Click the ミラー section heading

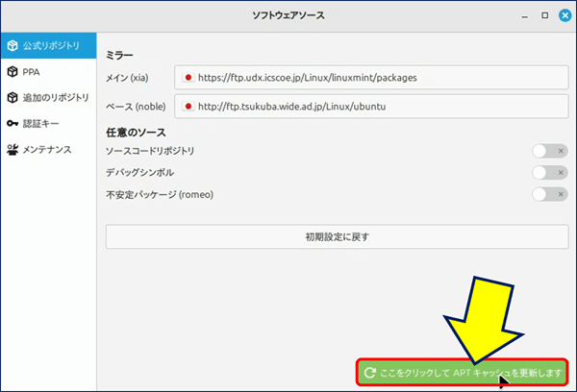(x=119, y=55)
